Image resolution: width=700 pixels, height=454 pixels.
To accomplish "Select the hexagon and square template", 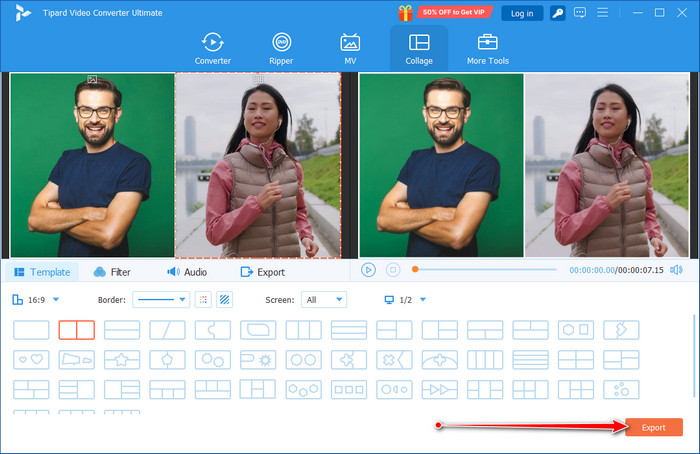I will [x=576, y=330].
